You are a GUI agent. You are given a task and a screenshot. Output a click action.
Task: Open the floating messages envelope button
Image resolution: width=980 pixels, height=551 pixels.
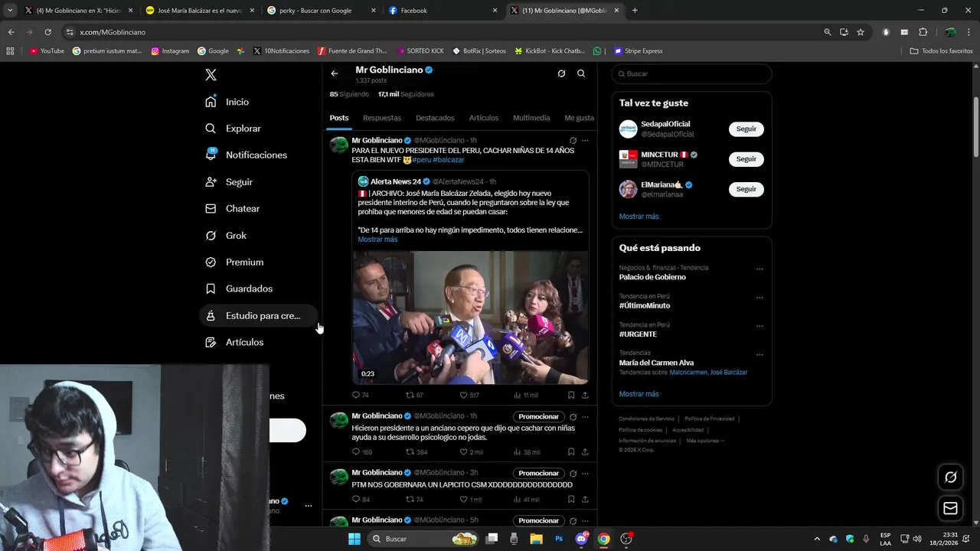tap(950, 508)
